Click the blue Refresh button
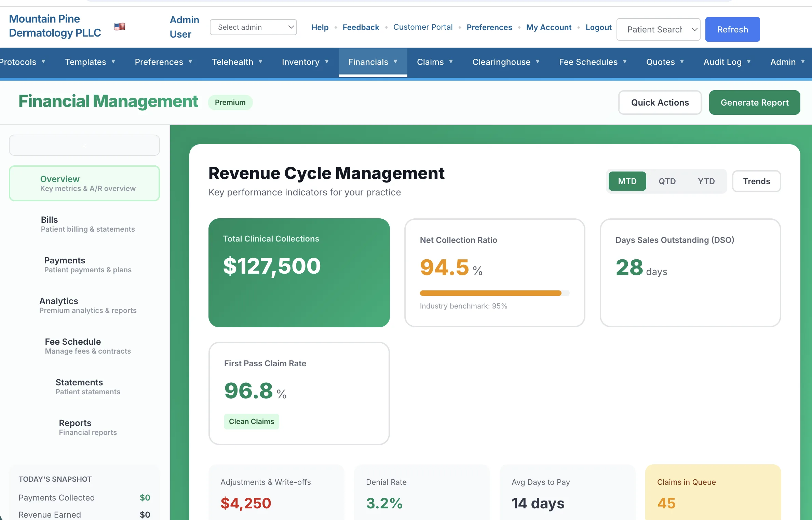Viewport: 812px width, 520px height. (732, 29)
